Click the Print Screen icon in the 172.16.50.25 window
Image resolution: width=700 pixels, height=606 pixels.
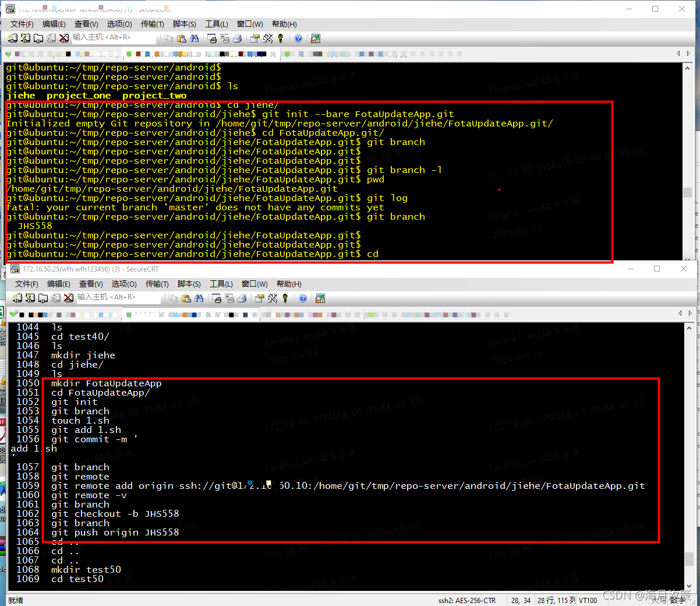217,298
